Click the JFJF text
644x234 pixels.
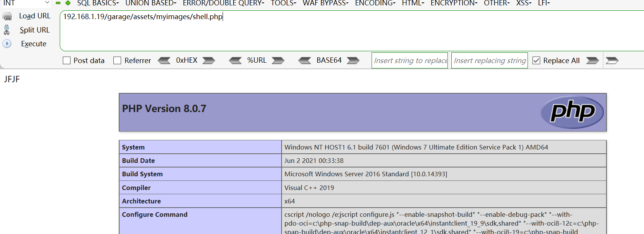[12, 79]
